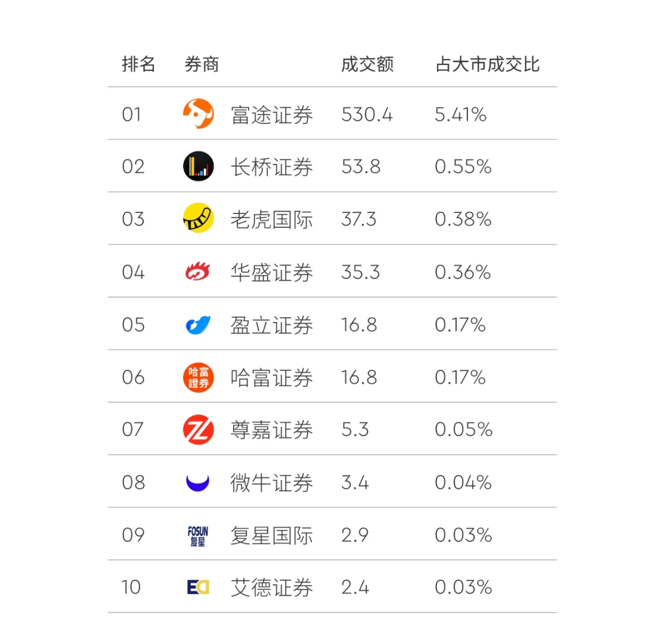Select the 占大市成交比 column header

coord(487,64)
